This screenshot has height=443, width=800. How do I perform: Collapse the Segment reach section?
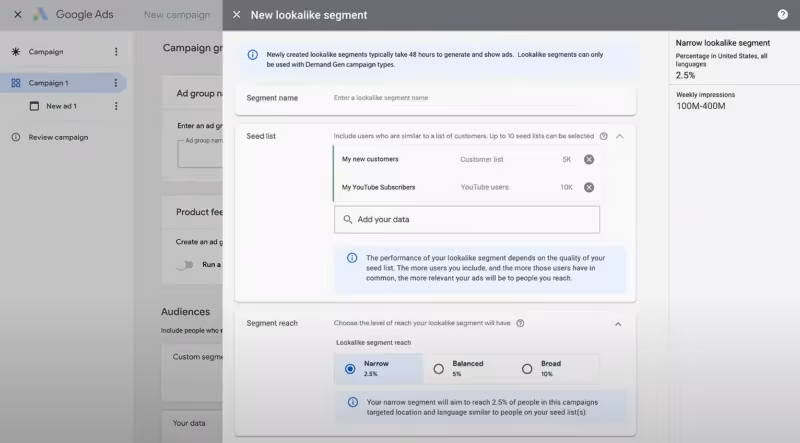[x=618, y=324]
